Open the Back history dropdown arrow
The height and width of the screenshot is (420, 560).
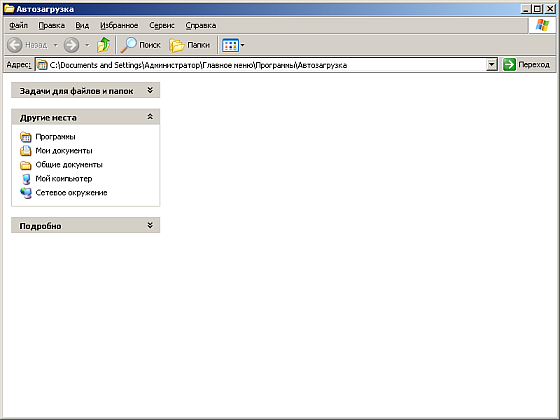pyautogui.click(x=55, y=45)
